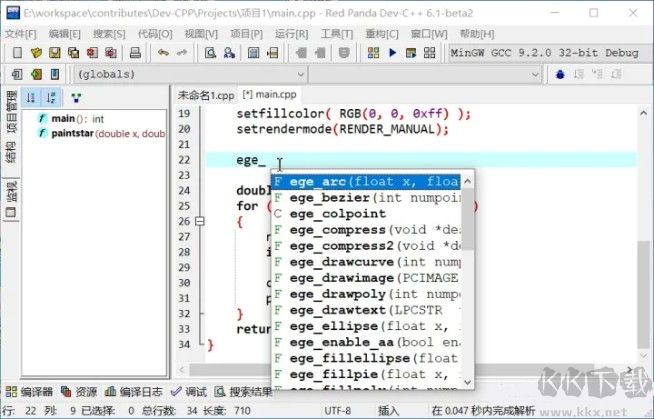
Task: Open the 工具[T] menu
Action: 336,33
